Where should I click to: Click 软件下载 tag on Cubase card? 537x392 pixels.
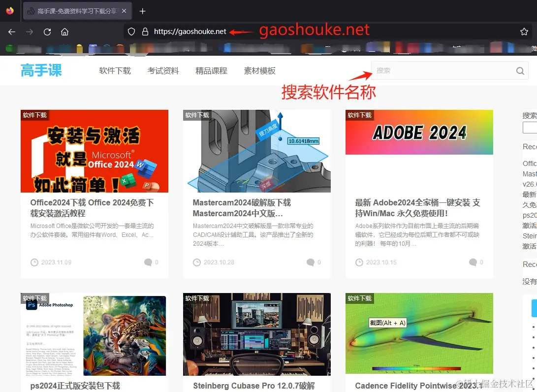tap(197, 298)
